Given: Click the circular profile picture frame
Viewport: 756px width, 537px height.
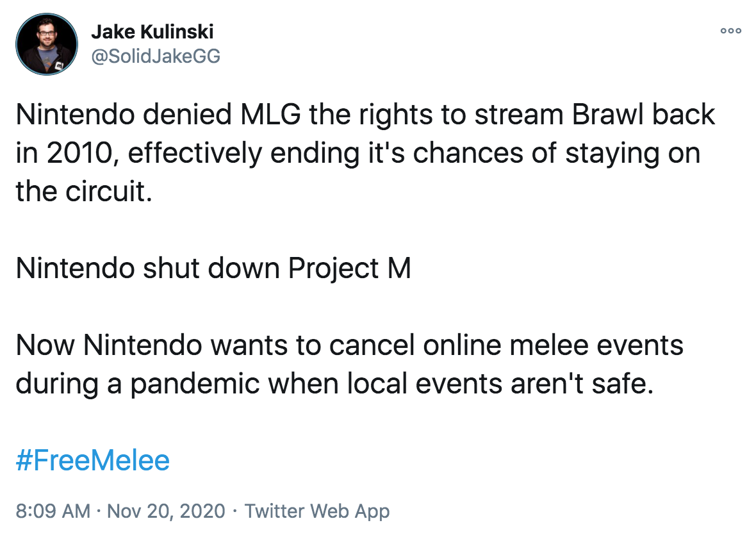Looking at the screenshot, I should coord(47,44).
